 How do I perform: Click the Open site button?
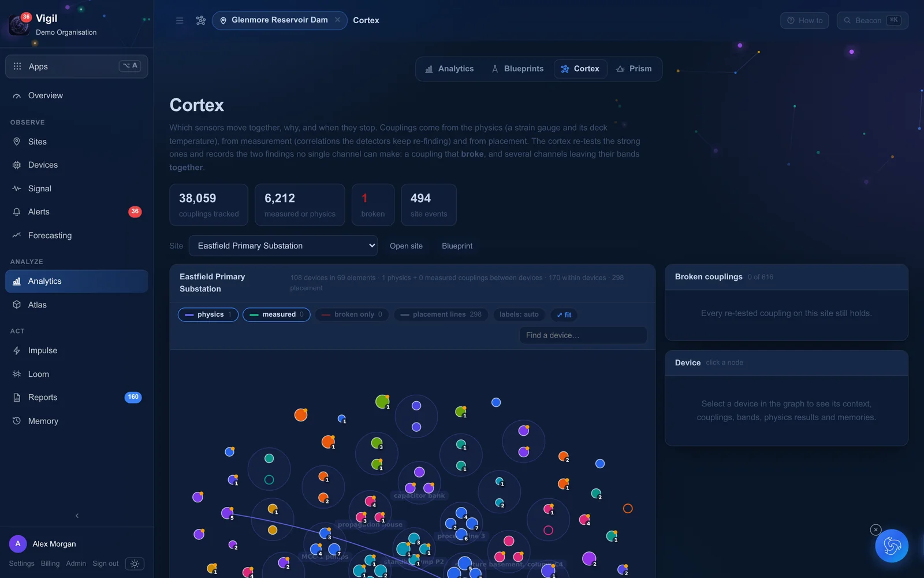406,246
